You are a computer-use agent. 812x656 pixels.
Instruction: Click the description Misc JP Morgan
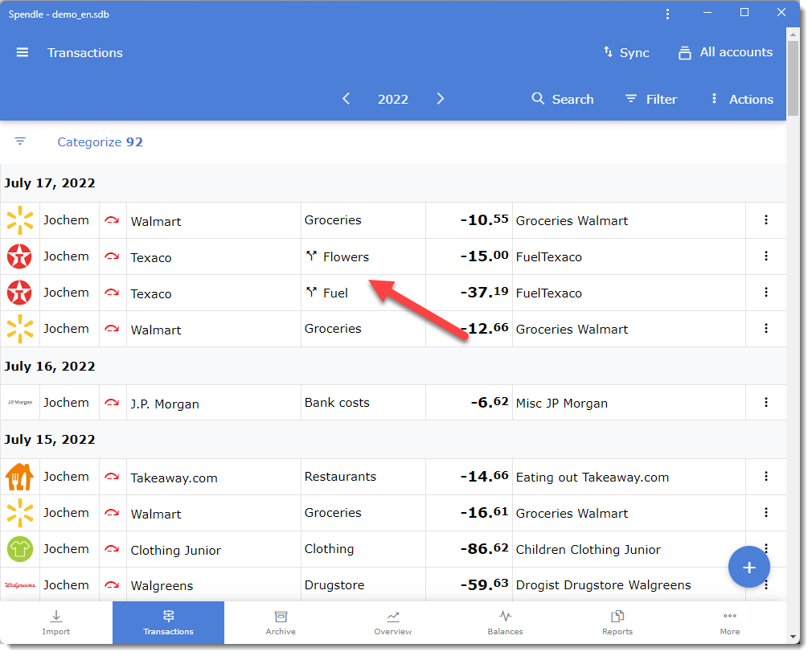561,404
